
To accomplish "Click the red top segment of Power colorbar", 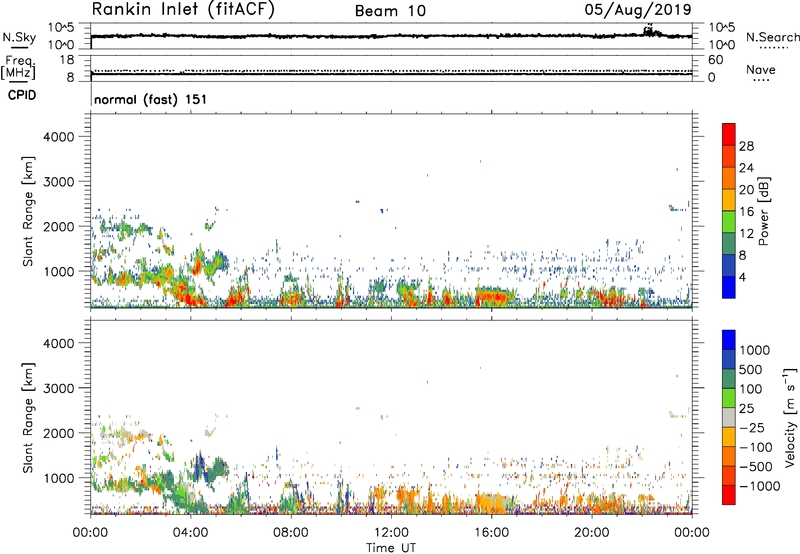I will pos(729,134).
